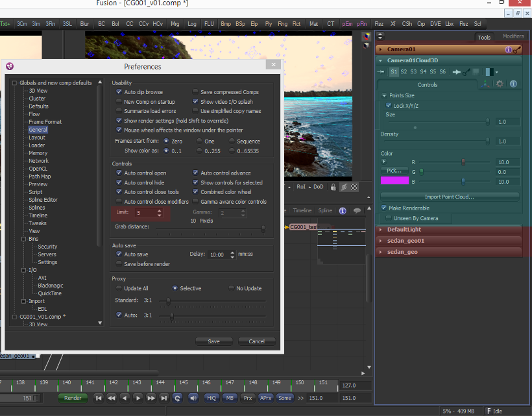Viewport: 532px width, 416px height.
Task: Toggle Combined color wheel checkbox
Action: [x=195, y=191]
